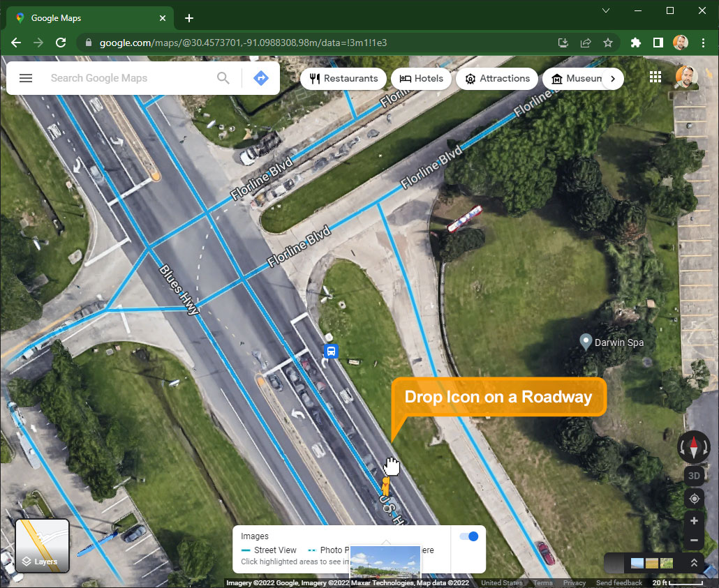This screenshot has width=719, height=588.
Task: Click the 20 ft map scale bar
Action: tap(678, 582)
